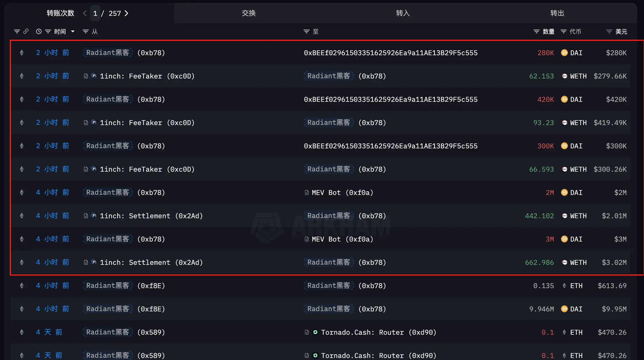Open the 美元 column filter icon
The width and height of the screenshot is (644, 360).
click(609, 31)
